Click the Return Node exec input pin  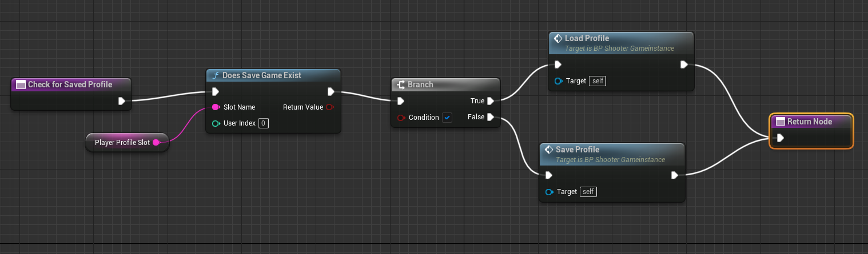780,138
